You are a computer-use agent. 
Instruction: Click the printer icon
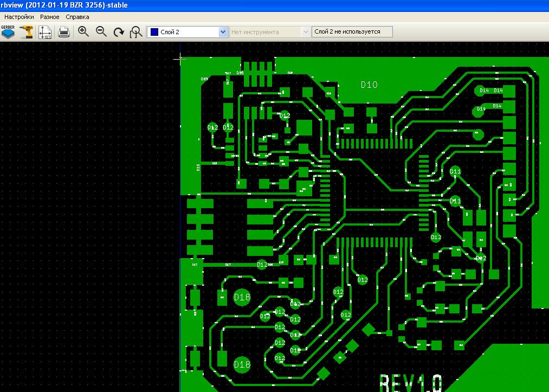click(64, 31)
